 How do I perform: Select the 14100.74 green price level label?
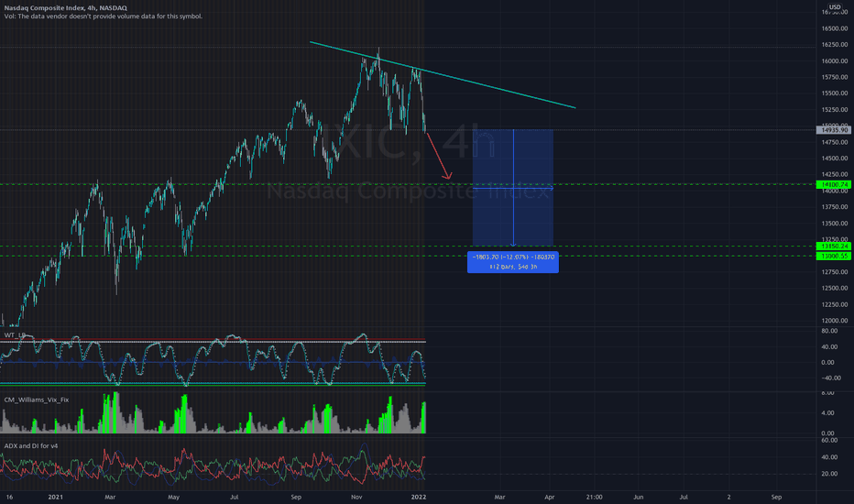pos(834,185)
